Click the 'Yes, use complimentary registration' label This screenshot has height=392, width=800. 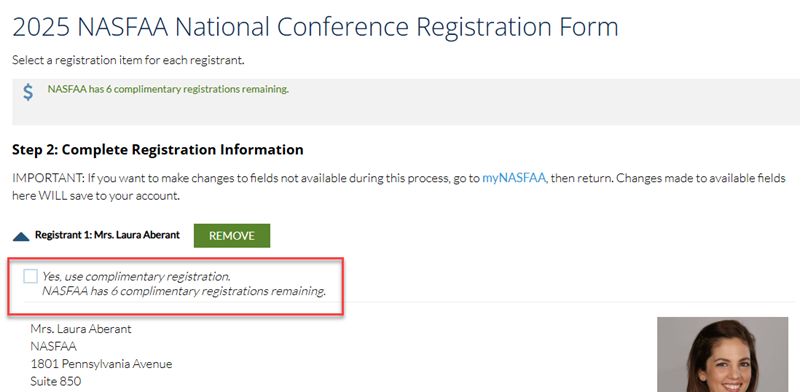136,277
